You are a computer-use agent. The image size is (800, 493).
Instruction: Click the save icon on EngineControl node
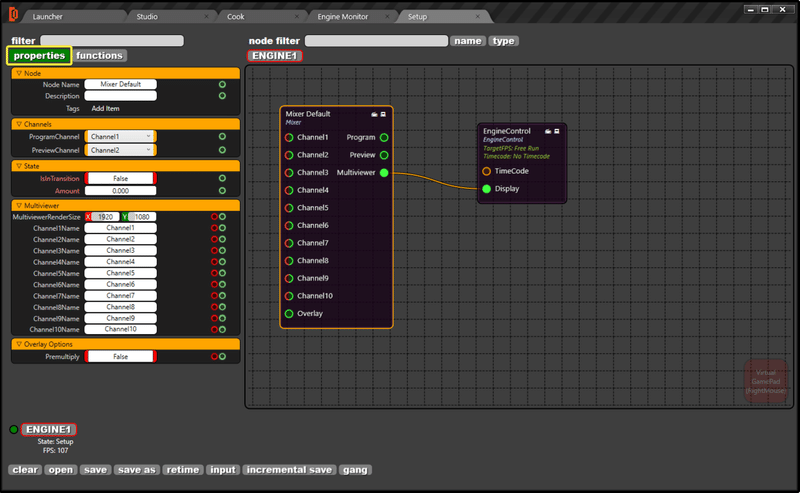[557, 132]
